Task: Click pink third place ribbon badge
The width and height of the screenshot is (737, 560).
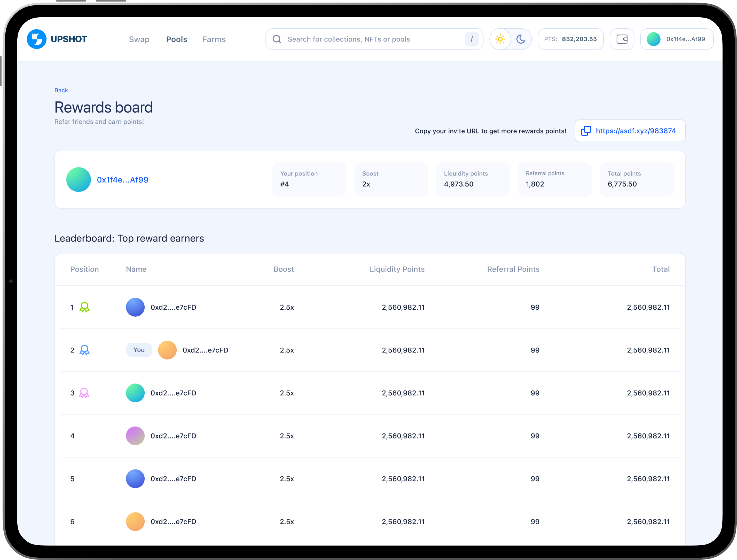Action: coord(84,393)
